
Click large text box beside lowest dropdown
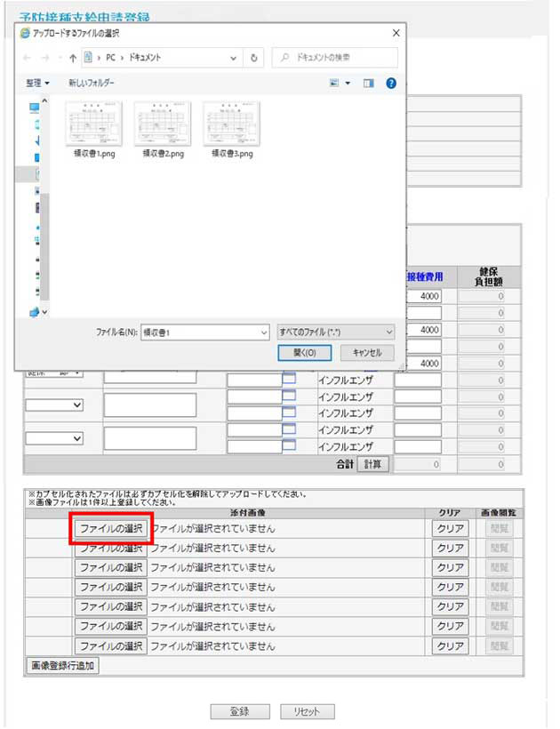pyautogui.click(x=150, y=438)
